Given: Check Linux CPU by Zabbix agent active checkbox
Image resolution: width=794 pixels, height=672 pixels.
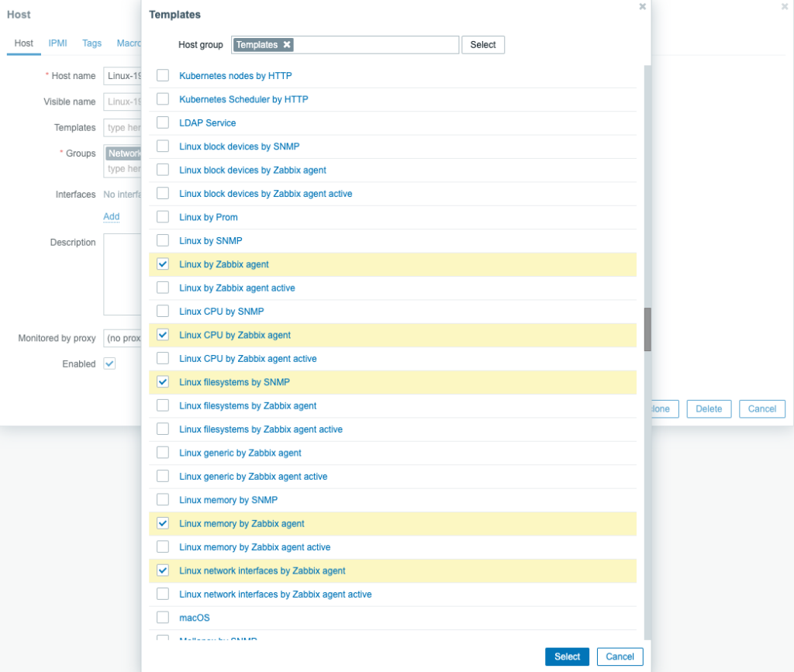Looking at the screenshot, I should click(163, 358).
